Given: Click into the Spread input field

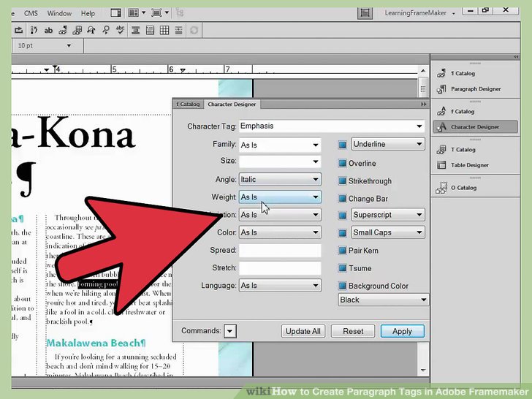Looking at the screenshot, I should click(280, 251).
